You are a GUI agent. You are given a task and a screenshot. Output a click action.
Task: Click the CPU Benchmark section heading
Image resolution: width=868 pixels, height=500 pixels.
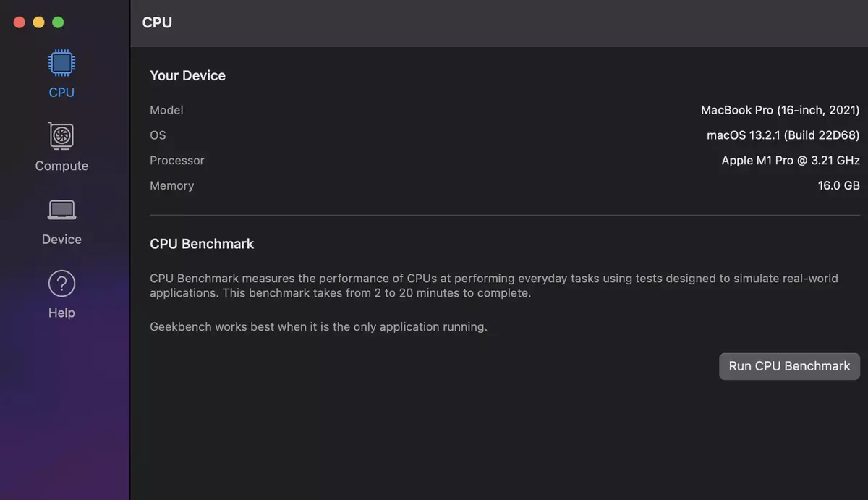[202, 244]
